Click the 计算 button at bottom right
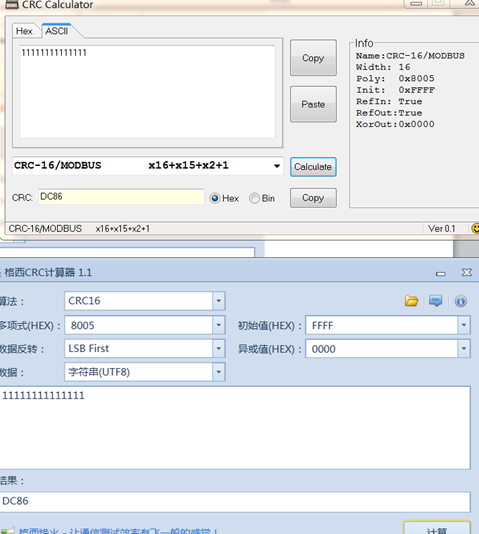Screen dimensions: 479x534 [x=437, y=528]
